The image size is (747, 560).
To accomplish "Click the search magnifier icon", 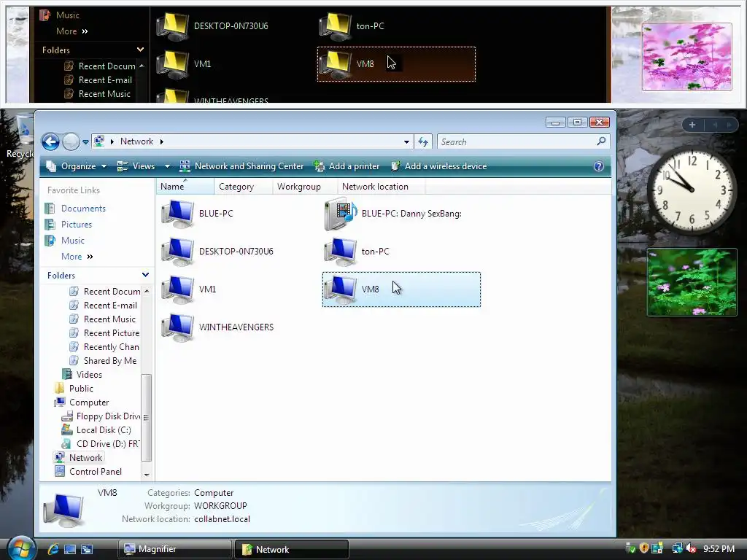I will (601, 141).
